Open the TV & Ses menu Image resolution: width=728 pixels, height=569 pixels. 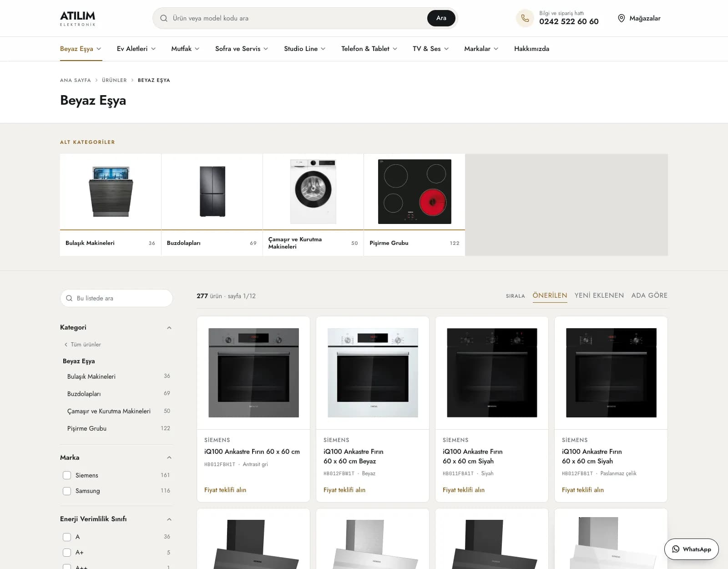coord(430,49)
